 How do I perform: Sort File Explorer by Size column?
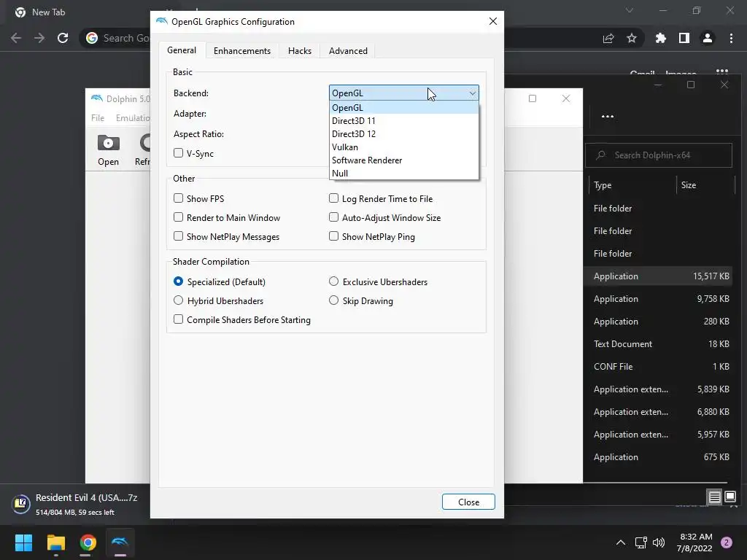[705, 185]
